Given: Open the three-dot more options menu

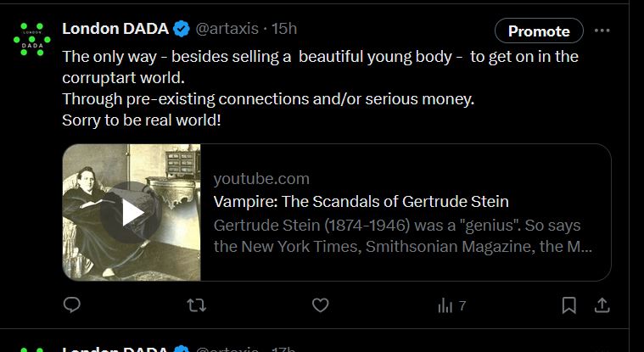Looking at the screenshot, I should (x=602, y=31).
